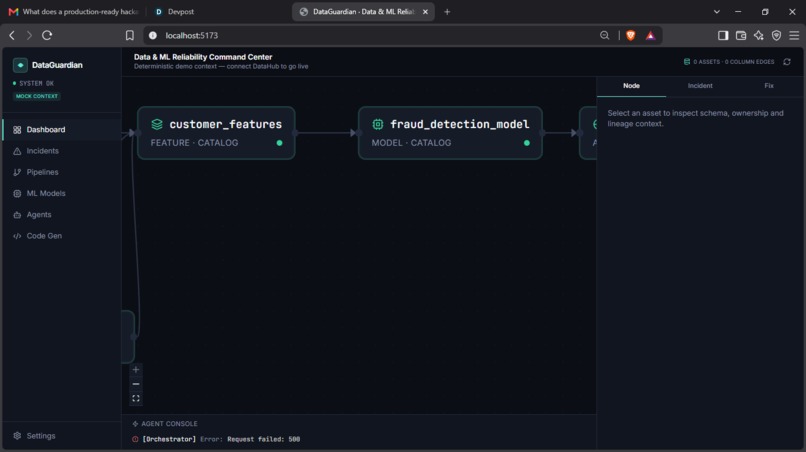806x452 pixels.
Task: Click the Orchestrator error warning icon
Action: click(135, 439)
